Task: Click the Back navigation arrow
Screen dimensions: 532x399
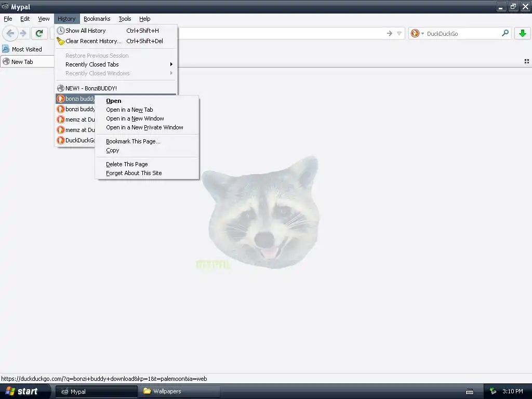Action: pos(10,33)
